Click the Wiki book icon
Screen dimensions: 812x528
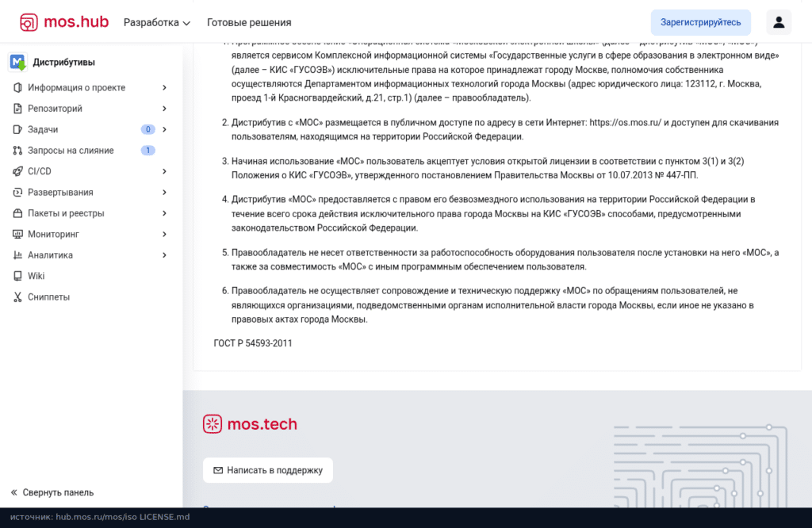point(17,276)
